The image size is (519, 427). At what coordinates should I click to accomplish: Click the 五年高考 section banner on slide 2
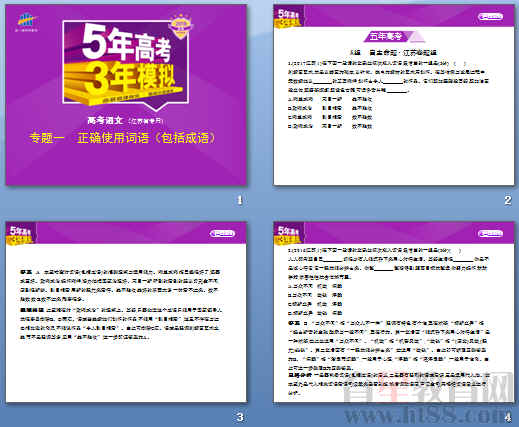pyautogui.click(x=394, y=36)
